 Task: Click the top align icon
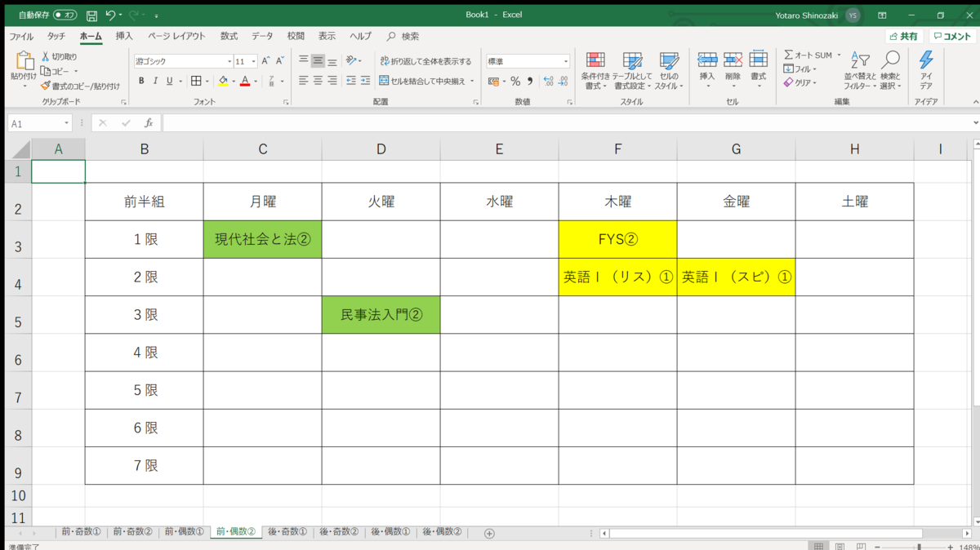304,60
